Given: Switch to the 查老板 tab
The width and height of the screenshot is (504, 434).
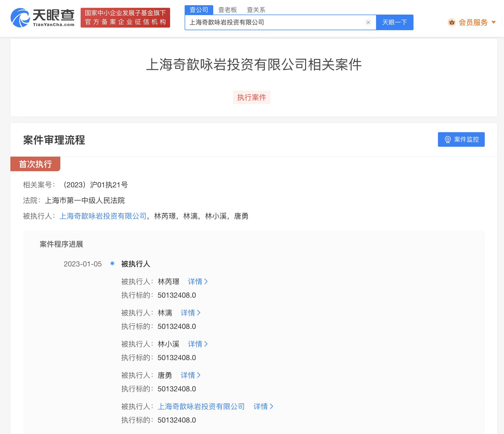Looking at the screenshot, I should tap(228, 10).
